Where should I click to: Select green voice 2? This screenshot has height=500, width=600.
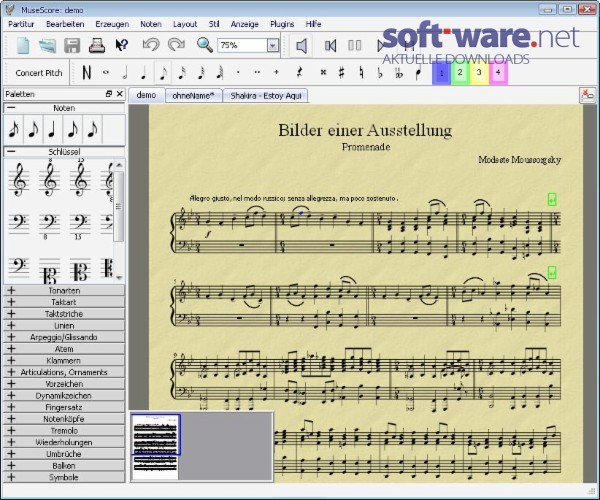point(460,72)
